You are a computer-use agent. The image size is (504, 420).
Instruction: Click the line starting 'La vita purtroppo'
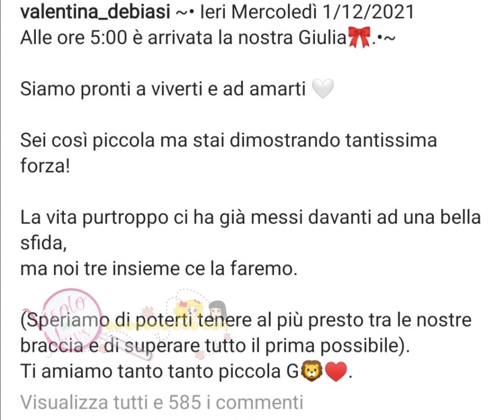[x=251, y=218]
